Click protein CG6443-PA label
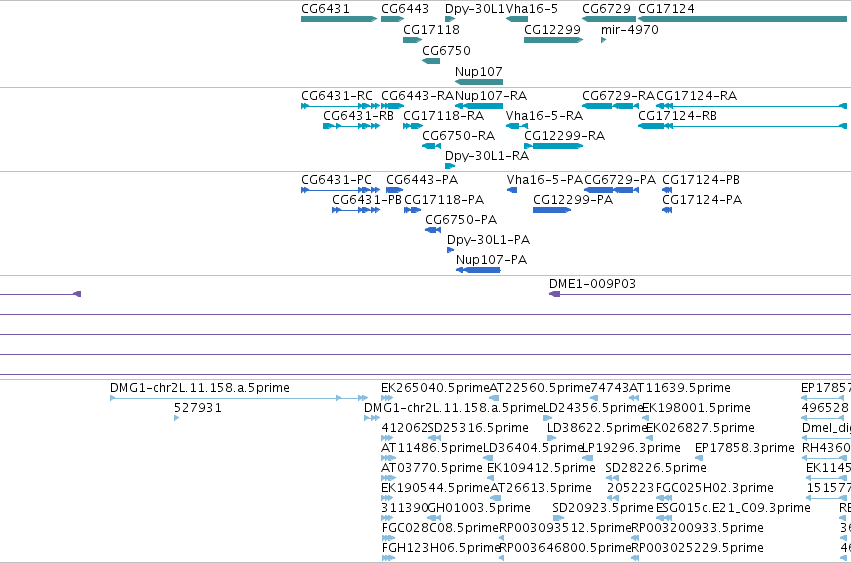The width and height of the screenshot is (851, 563). click(x=422, y=180)
